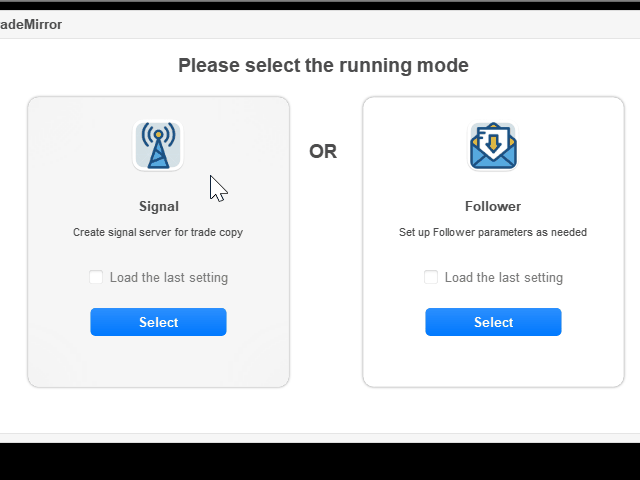Click the Follower mode title text
Screen dimensions: 640x480
click(x=493, y=207)
